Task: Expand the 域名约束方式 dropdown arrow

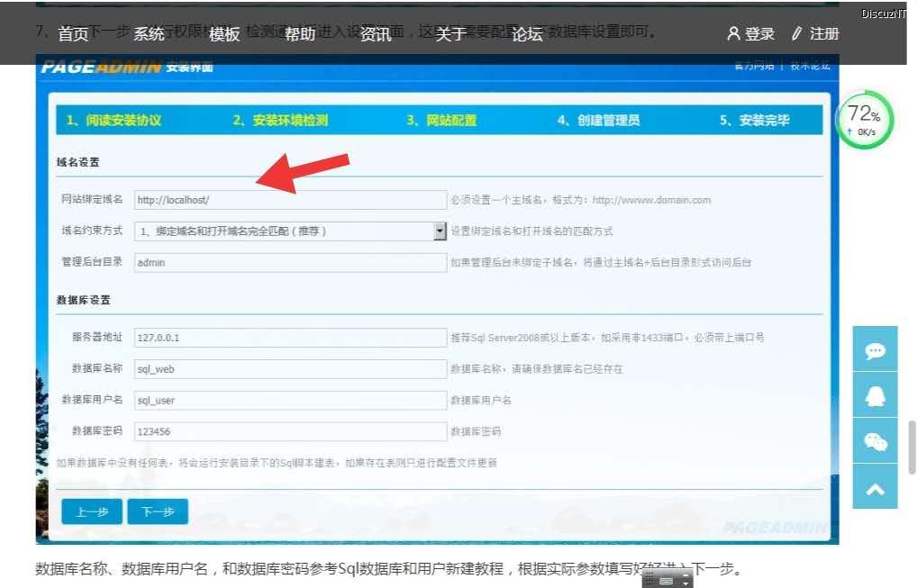Action: [x=440, y=231]
